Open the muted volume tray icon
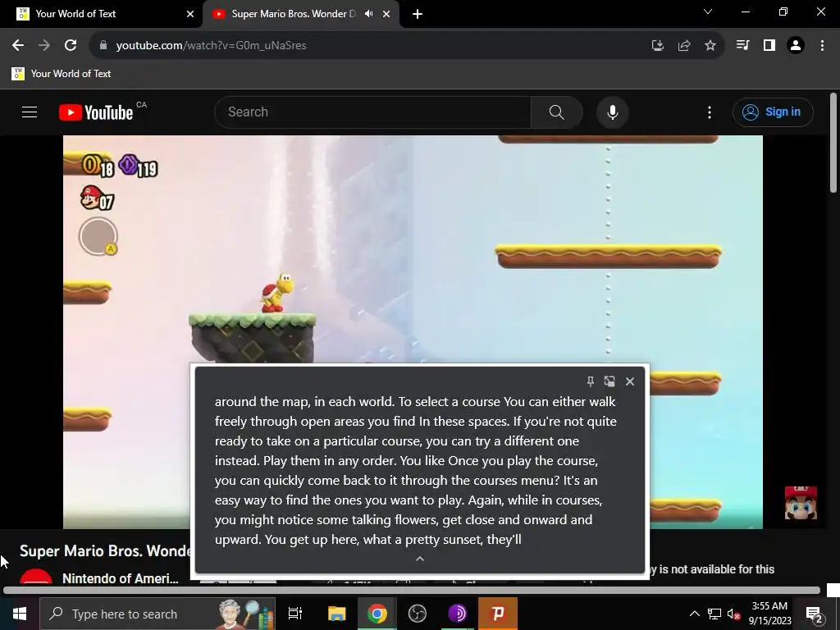This screenshot has height=630, width=840. pyautogui.click(x=733, y=614)
